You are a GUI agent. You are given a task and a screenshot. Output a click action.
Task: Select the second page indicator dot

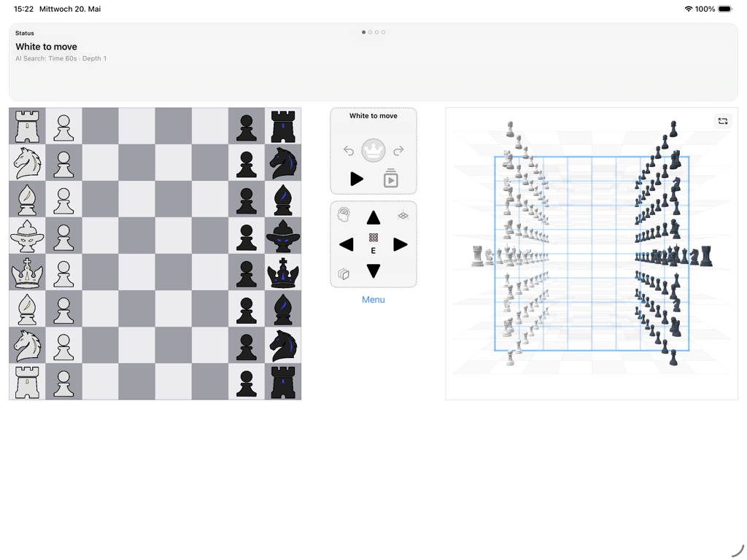pyautogui.click(x=370, y=32)
